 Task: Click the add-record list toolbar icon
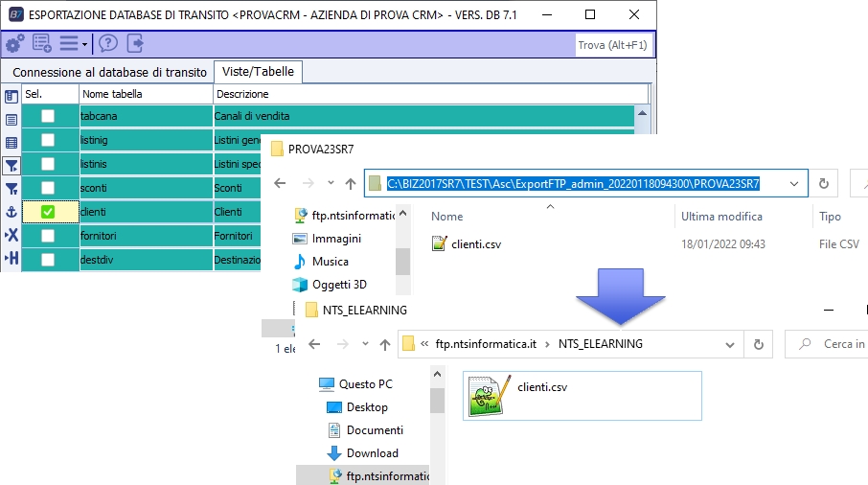point(42,43)
